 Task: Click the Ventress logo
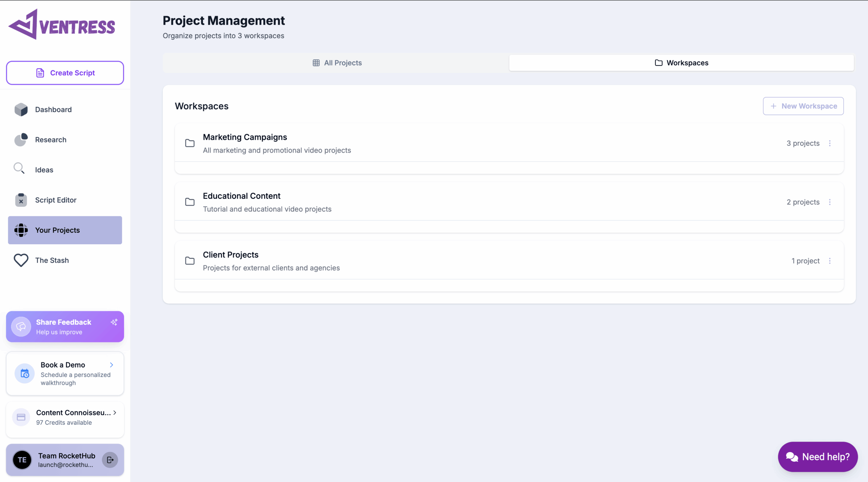point(62,24)
